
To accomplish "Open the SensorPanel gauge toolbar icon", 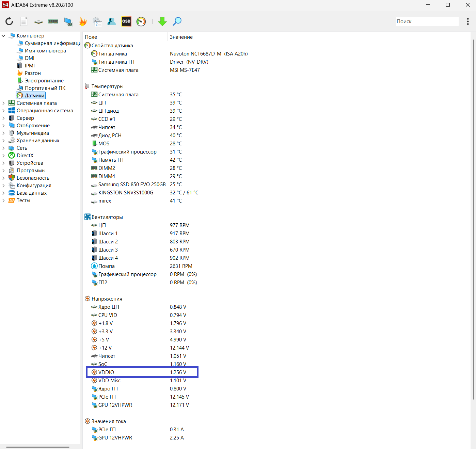I will [141, 21].
